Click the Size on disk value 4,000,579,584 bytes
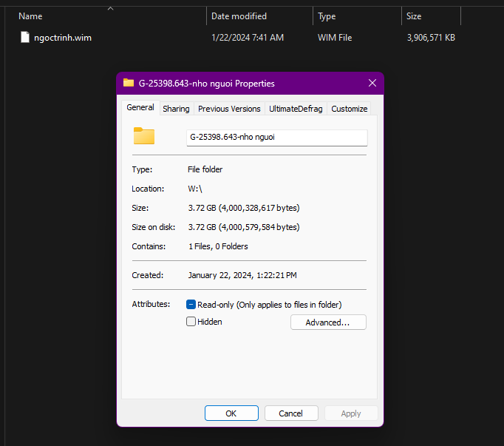Image resolution: width=504 pixels, height=446 pixels. point(244,227)
